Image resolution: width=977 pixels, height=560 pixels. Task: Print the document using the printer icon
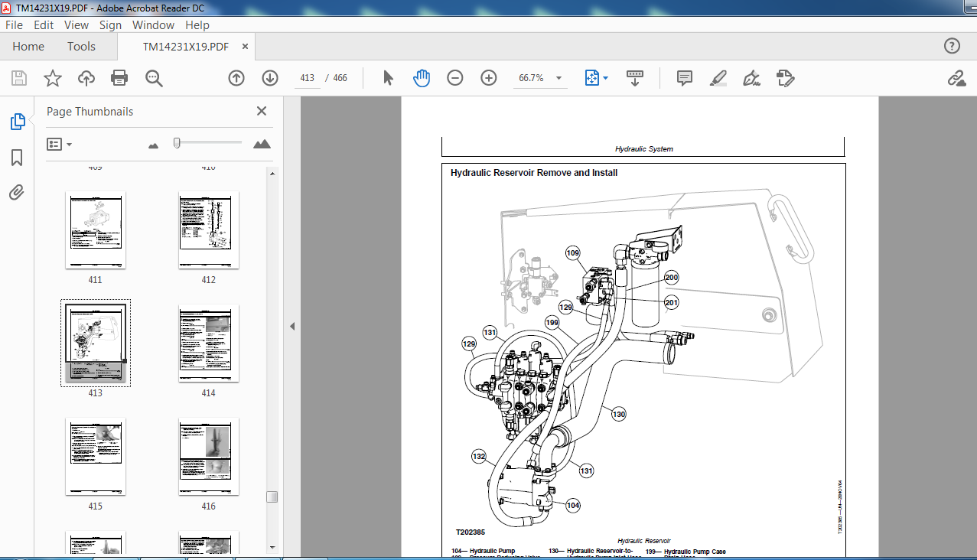click(x=119, y=78)
